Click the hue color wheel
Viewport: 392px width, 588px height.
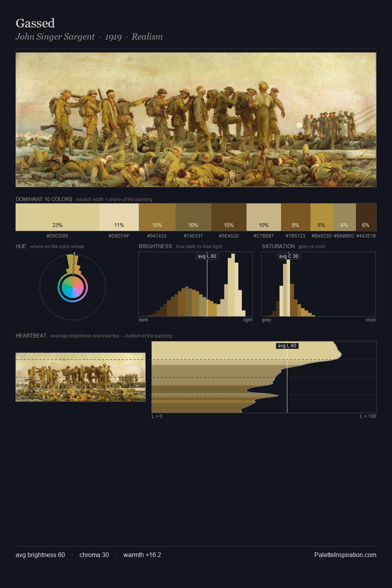(73, 287)
